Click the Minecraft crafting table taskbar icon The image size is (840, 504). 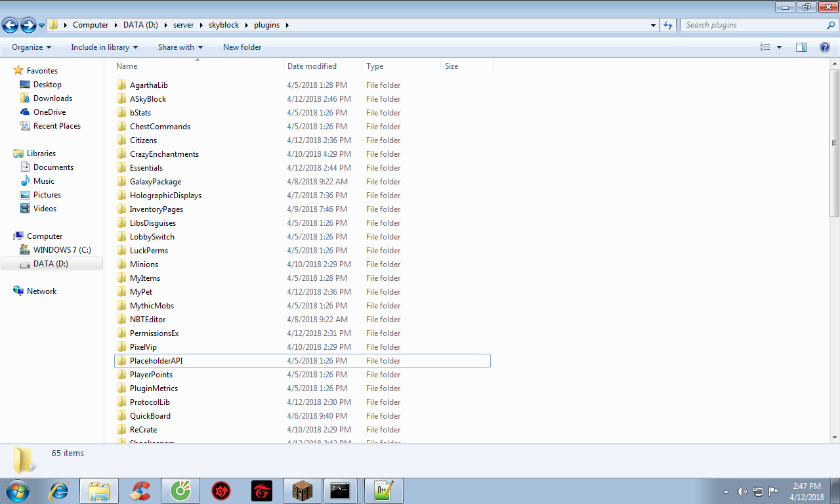303,490
